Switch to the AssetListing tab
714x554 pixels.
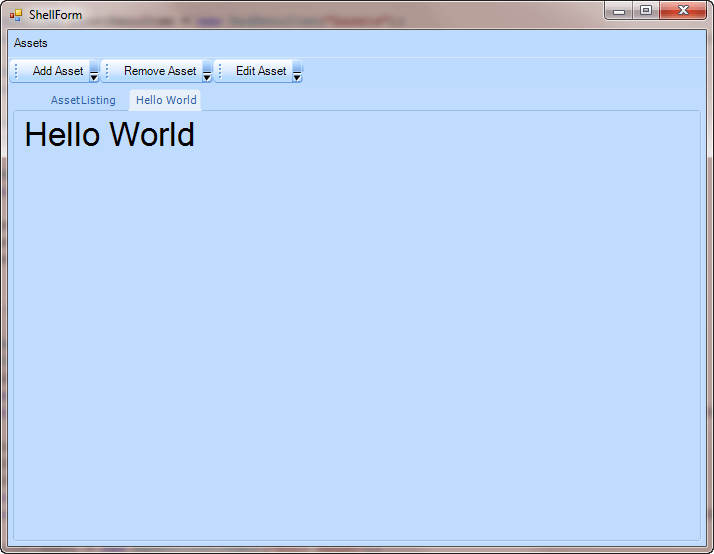[x=83, y=100]
